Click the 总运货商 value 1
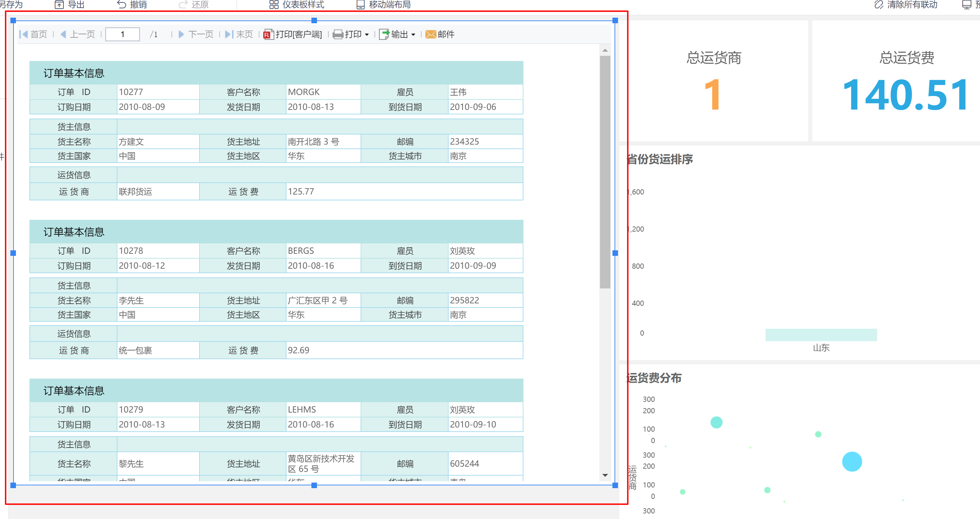 click(713, 94)
